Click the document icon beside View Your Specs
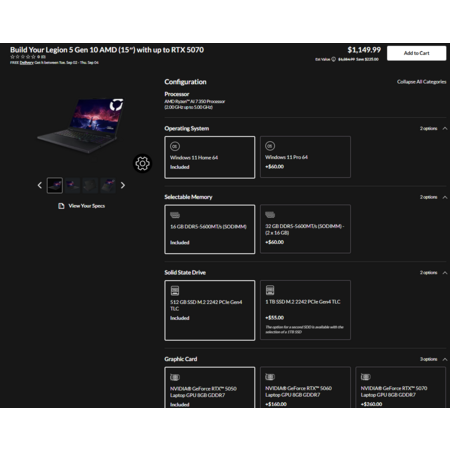450x450 pixels. pos(61,206)
